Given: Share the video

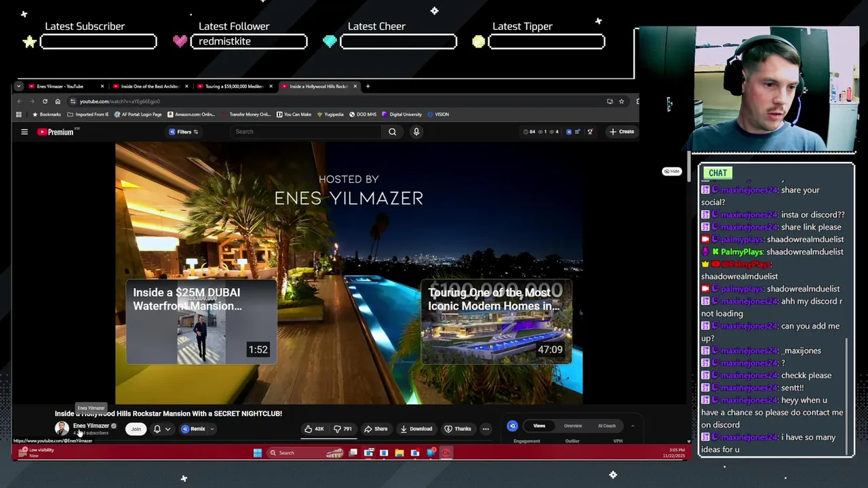Looking at the screenshot, I should (x=376, y=428).
